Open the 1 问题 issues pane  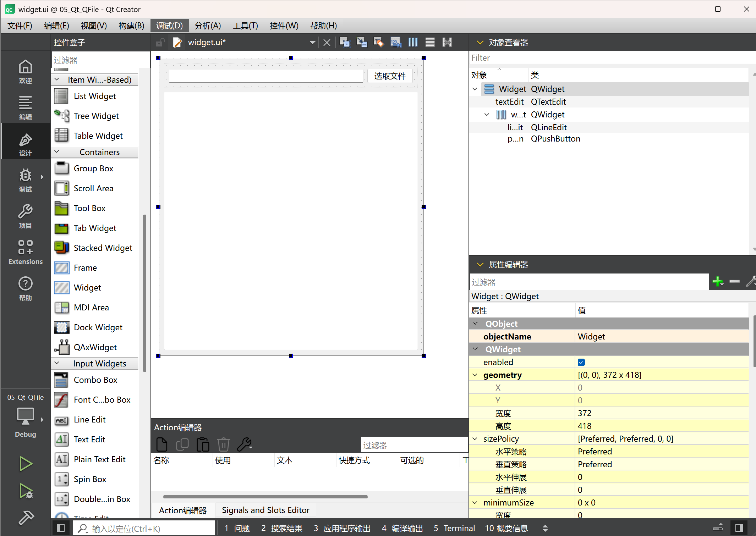(237, 528)
